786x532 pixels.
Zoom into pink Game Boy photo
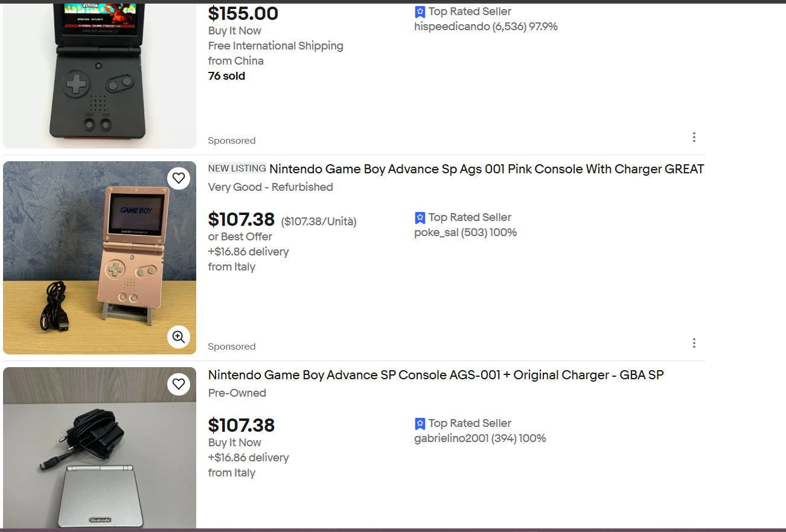(x=178, y=337)
